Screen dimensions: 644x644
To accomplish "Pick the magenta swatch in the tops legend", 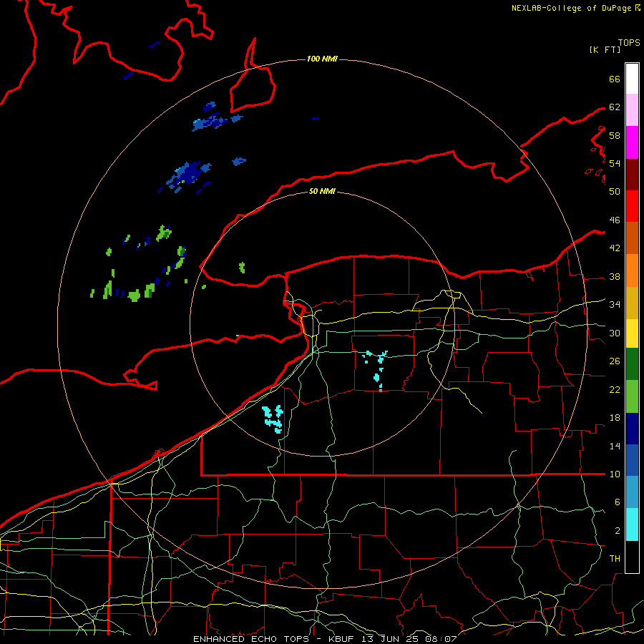I will pyautogui.click(x=632, y=142).
